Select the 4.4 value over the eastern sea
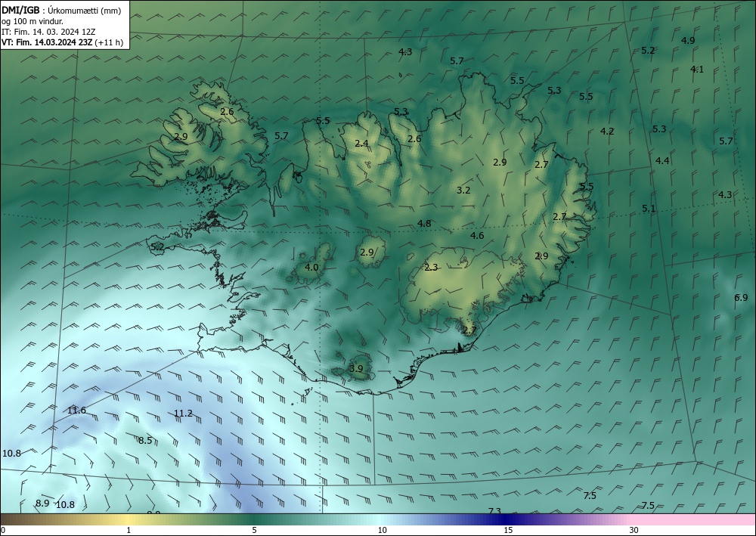Viewport: 756px width, 536px height. [x=662, y=160]
